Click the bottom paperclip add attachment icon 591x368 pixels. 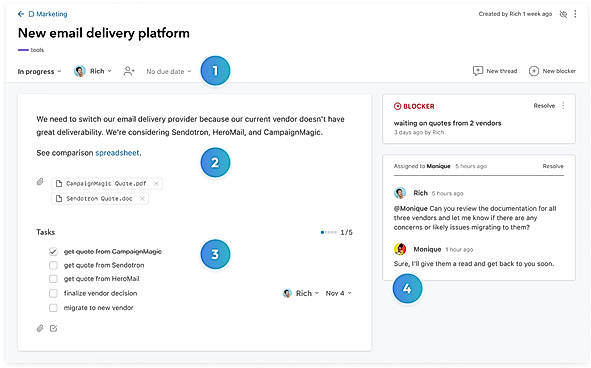coord(40,328)
